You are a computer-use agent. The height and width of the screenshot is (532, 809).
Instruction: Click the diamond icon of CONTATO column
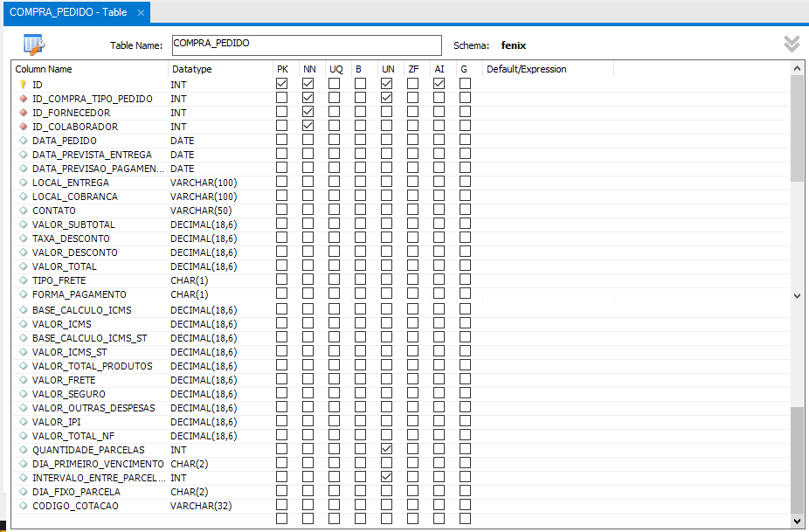coord(24,210)
